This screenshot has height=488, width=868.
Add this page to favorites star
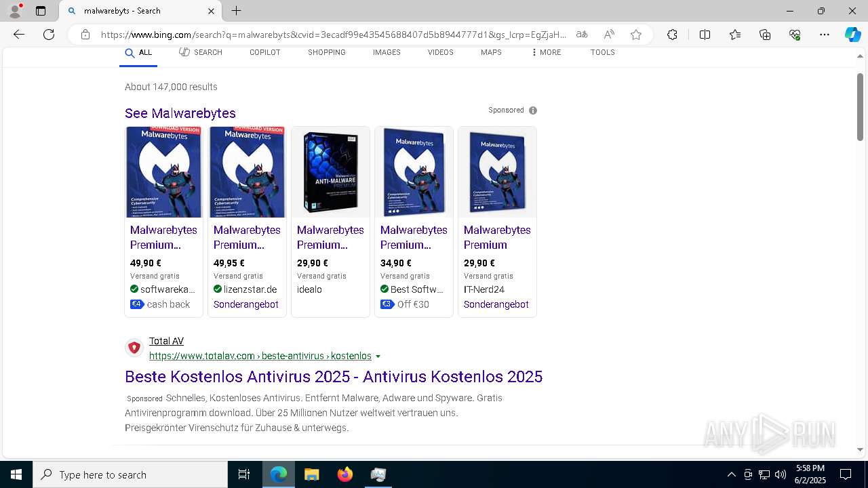[x=636, y=35]
